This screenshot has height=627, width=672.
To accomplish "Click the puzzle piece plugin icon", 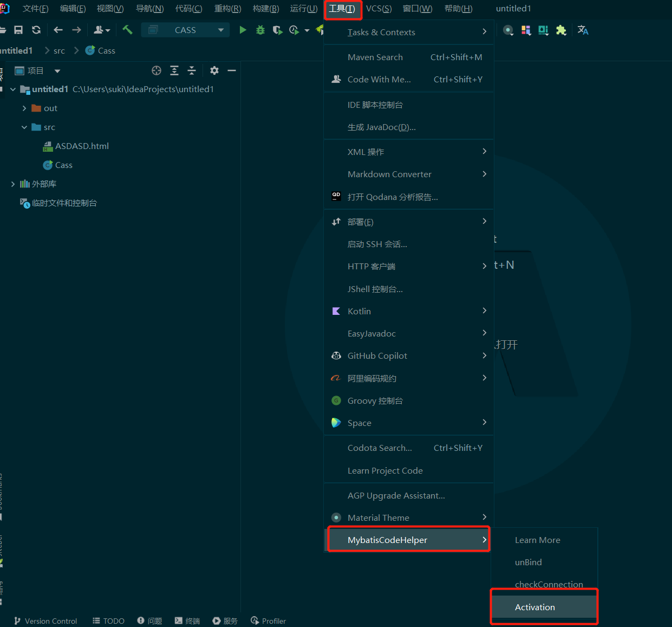I will [x=561, y=30].
